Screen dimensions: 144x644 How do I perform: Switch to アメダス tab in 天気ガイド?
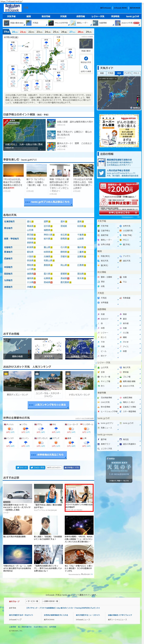tap(127, 73)
